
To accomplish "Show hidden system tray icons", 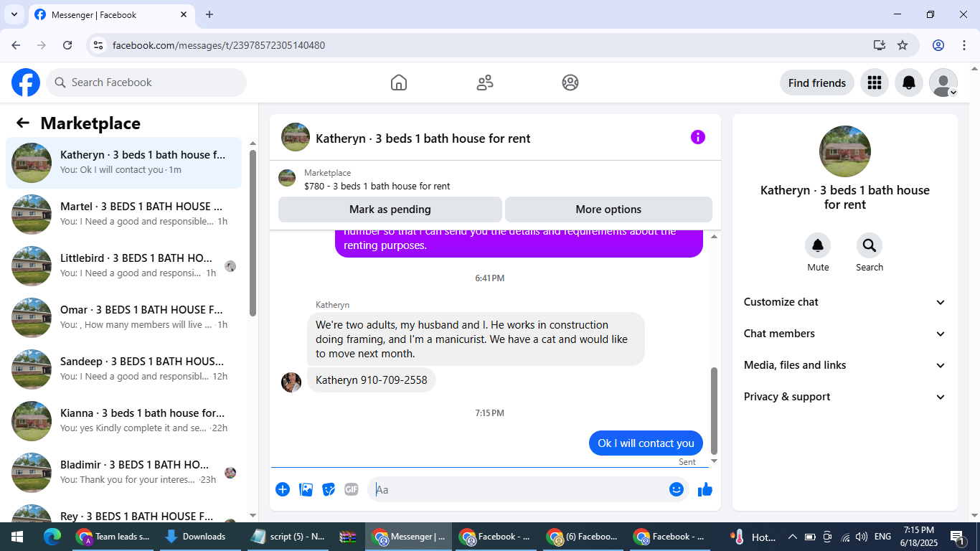I will click(x=793, y=537).
